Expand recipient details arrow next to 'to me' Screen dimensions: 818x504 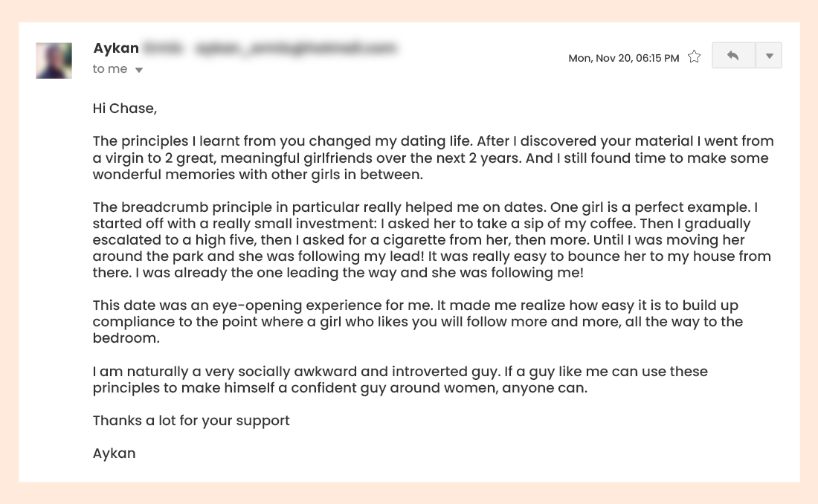[139, 70]
